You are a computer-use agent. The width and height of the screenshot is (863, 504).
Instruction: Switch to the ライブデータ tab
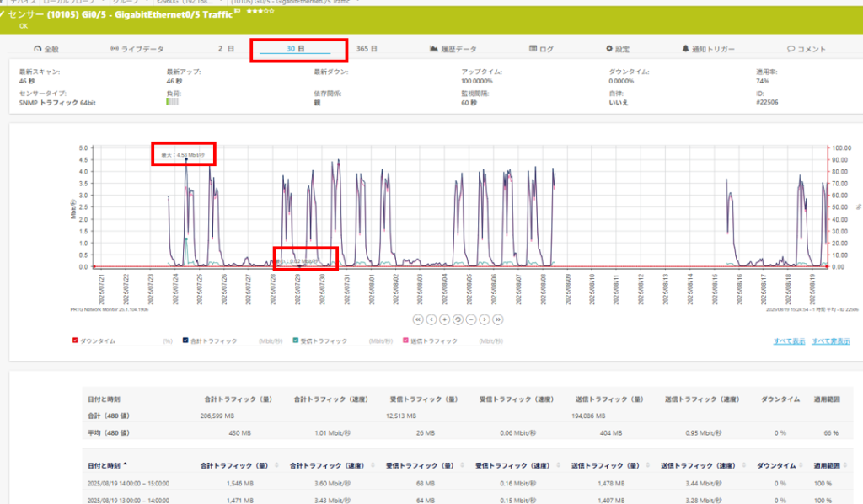click(x=137, y=49)
